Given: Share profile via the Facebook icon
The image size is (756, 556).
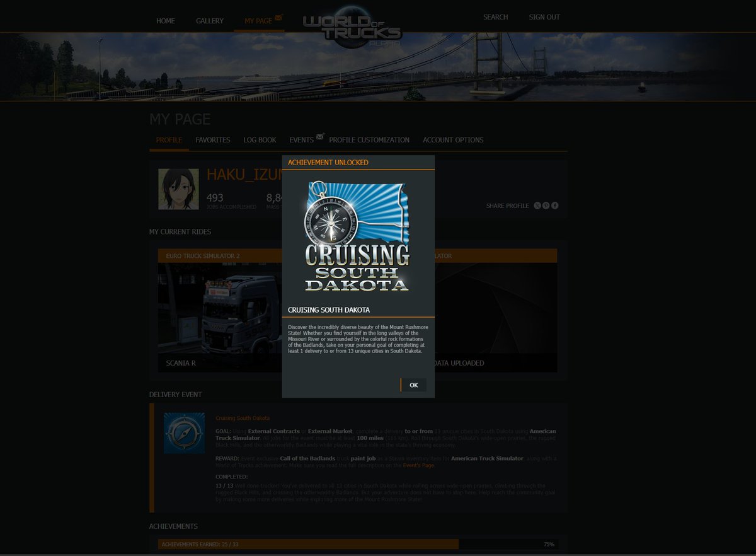Looking at the screenshot, I should 555,206.
